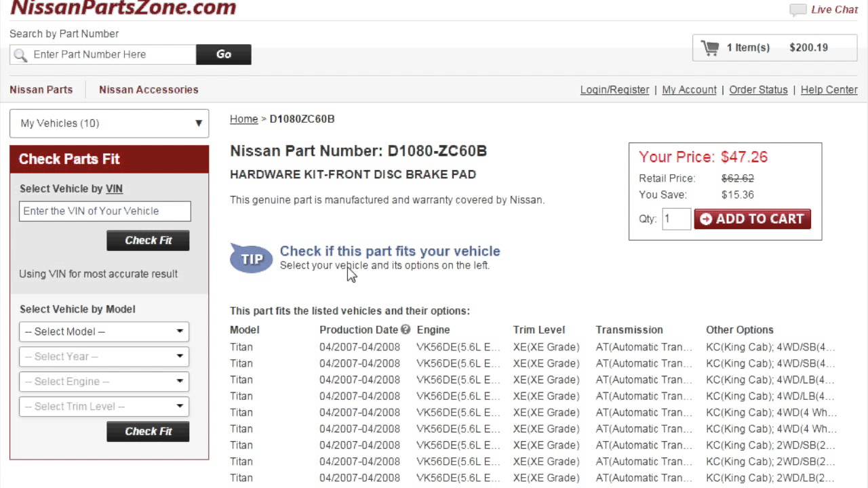868x488 pixels.
Task: Click the blue TIP bubble icon
Action: 251,258
